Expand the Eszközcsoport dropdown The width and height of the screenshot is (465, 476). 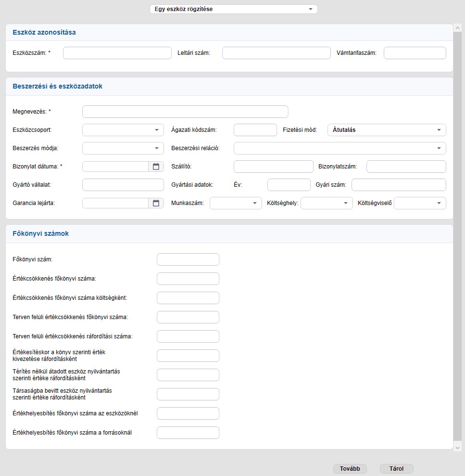coord(123,130)
